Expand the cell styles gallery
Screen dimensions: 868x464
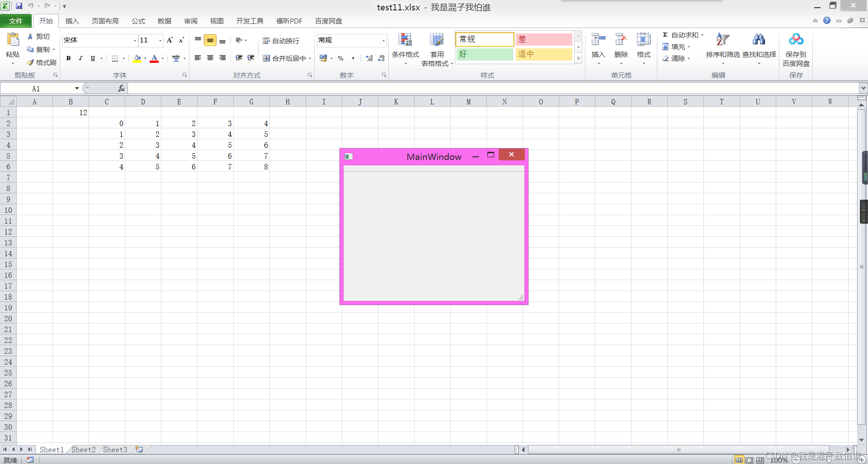[x=578, y=58]
